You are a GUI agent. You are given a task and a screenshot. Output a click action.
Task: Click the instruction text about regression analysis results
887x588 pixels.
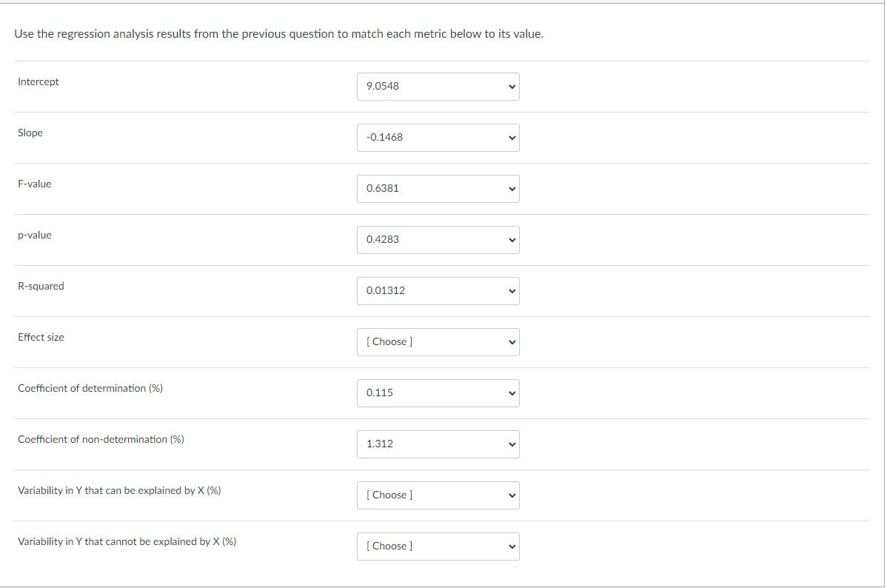(278, 33)
